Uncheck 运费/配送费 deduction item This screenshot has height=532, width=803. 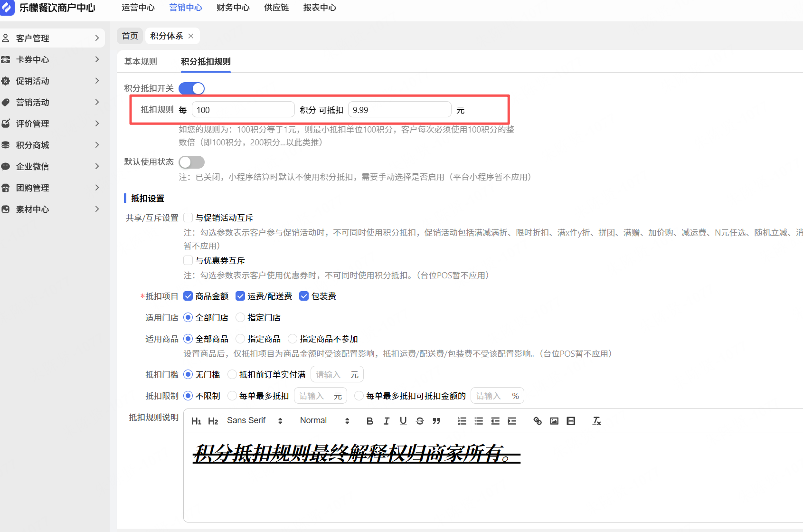tap(240, 296)
